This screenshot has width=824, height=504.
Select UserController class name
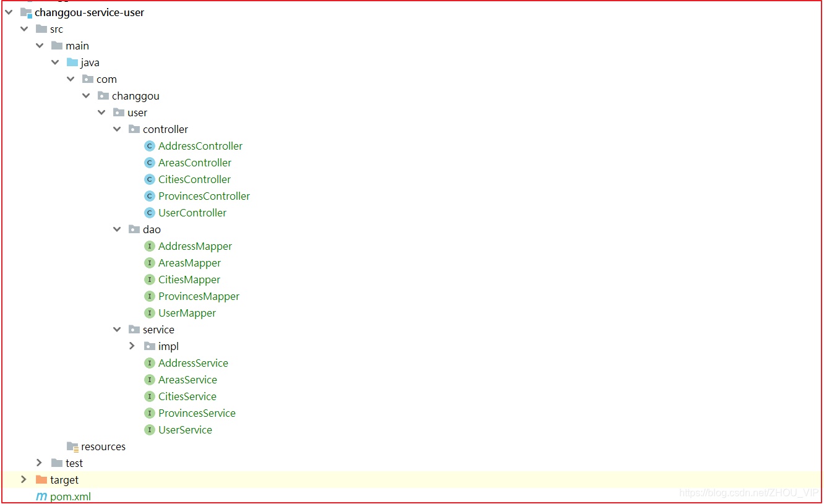192,213
